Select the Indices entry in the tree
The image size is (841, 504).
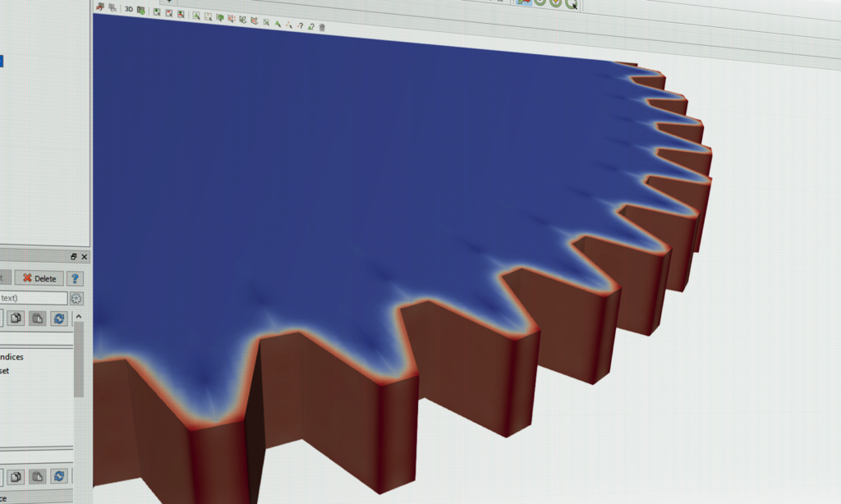point(12,358)
